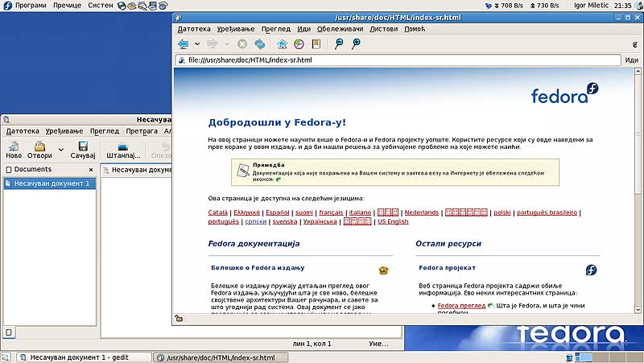The width and height of the screenshot is (644, 363).
Task: Switch to gedit via taskbar button
Action: coord(84,357)
